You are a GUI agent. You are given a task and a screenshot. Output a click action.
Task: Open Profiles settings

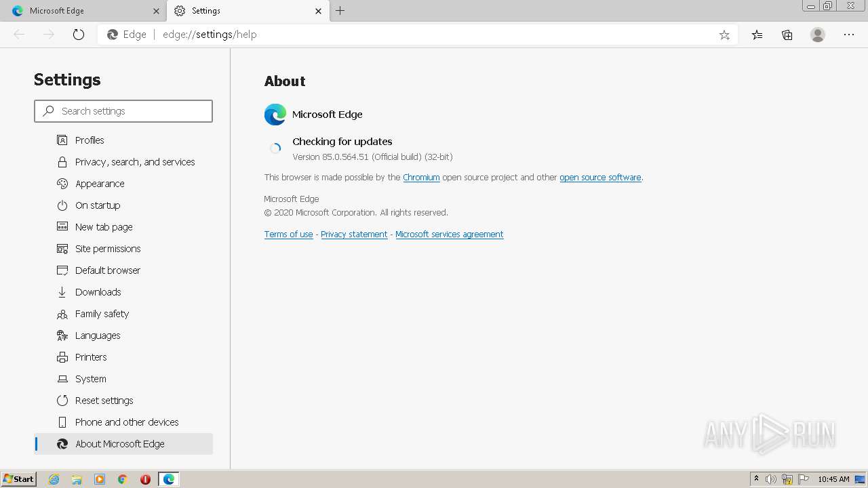[123, 140]
